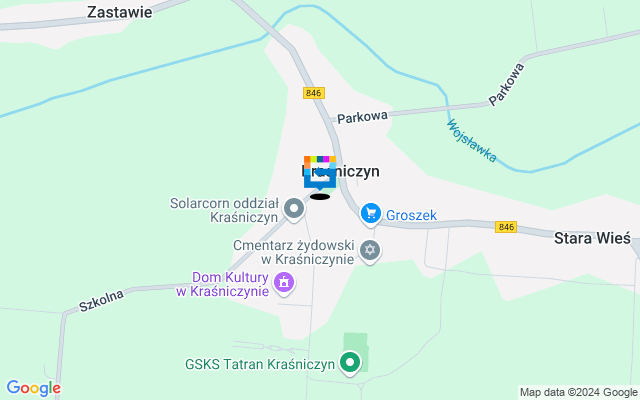Open the Google logo link

pos(33,388)
